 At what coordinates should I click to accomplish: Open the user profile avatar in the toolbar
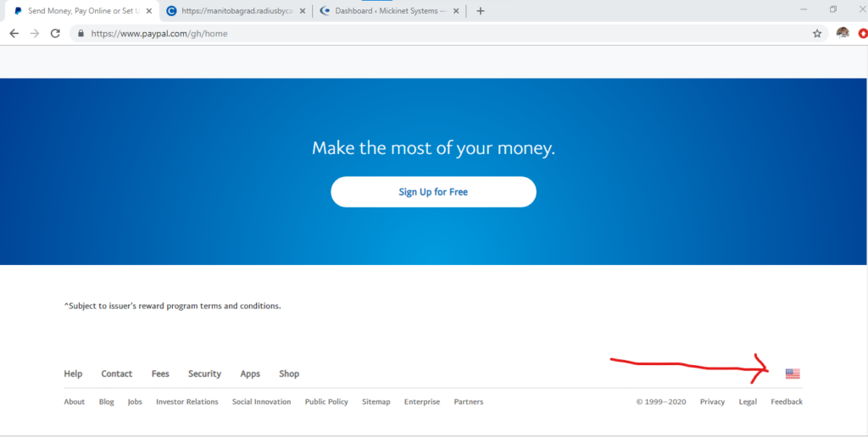(843, 33)
